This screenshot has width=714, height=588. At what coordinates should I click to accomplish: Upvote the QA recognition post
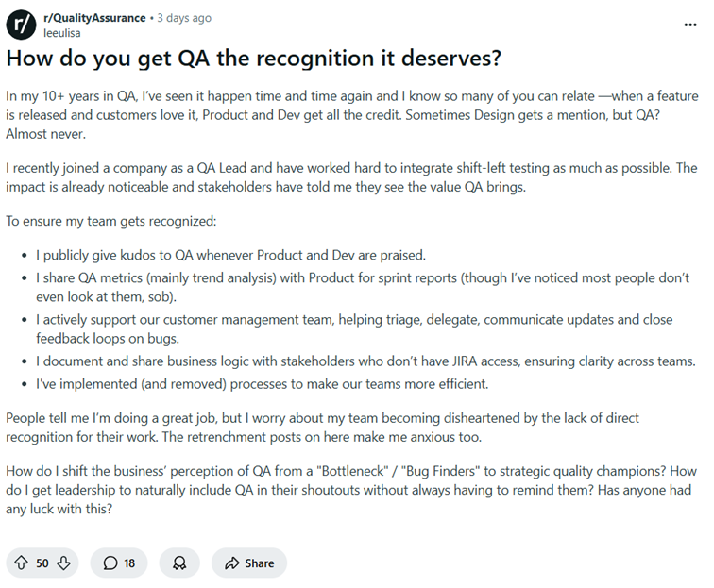(21, 563)
